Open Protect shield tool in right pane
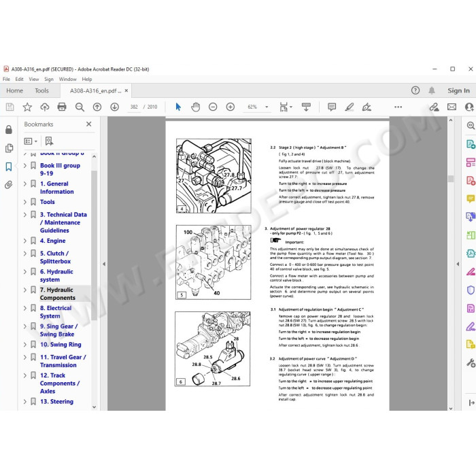Viewport: 476px width, 476px height. coord(471,290)
